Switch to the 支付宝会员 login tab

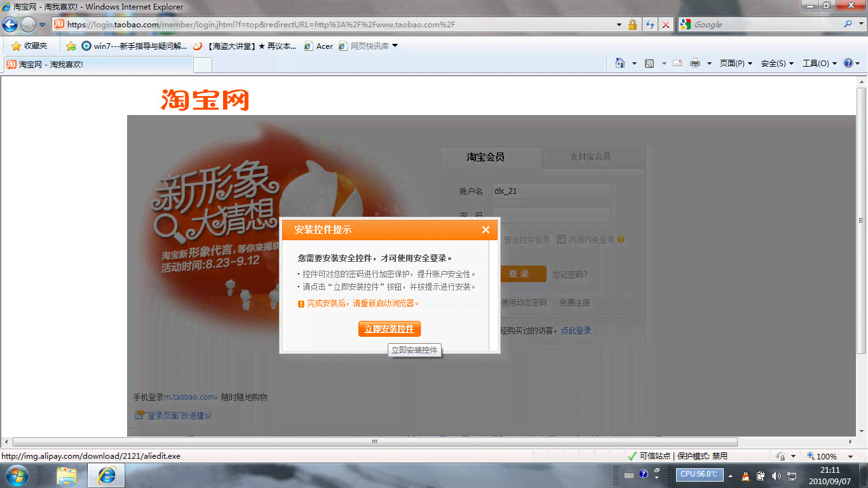[x=590, y=156]
